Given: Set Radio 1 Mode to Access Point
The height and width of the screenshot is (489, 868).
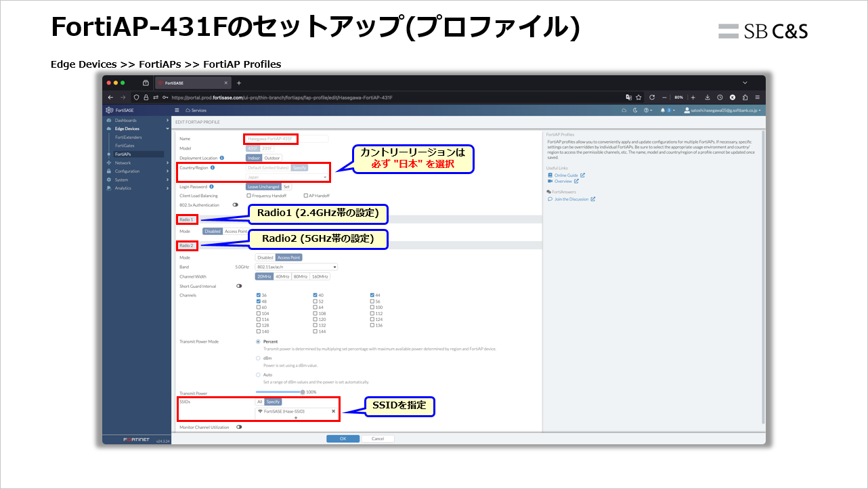Looking at the screenshot, I should 236,231.
